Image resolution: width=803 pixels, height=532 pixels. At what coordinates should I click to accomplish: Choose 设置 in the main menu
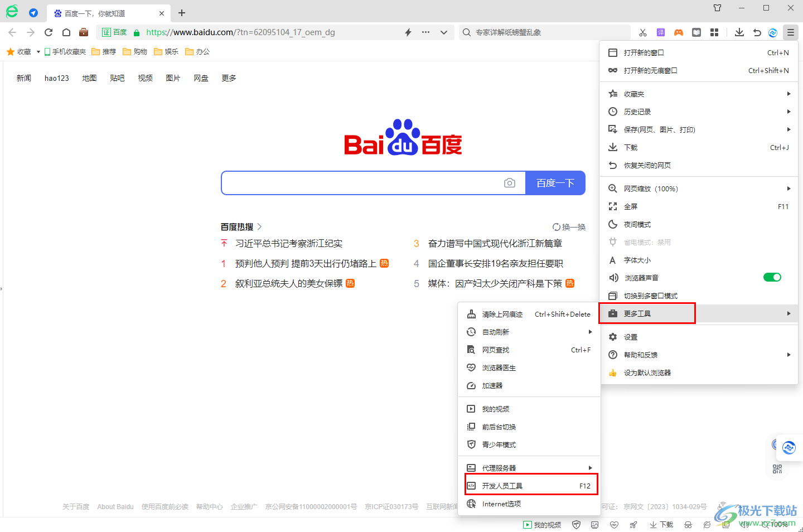(699, 337)
